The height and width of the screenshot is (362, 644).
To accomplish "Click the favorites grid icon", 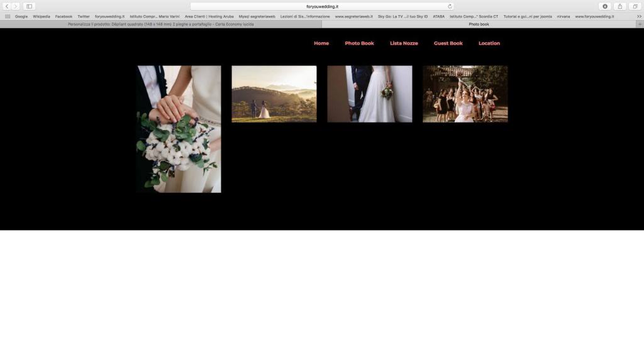I will tap(6, 16).
